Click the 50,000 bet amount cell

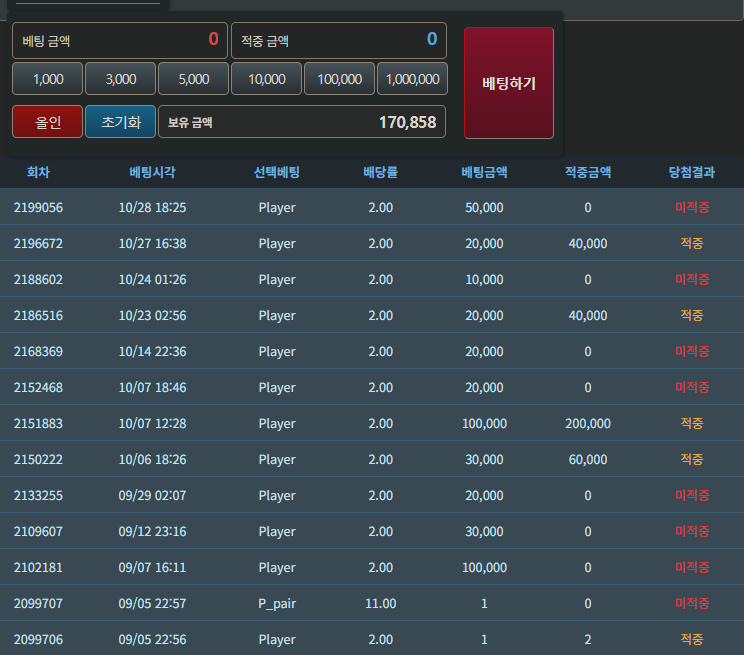[x=484, y=207]
